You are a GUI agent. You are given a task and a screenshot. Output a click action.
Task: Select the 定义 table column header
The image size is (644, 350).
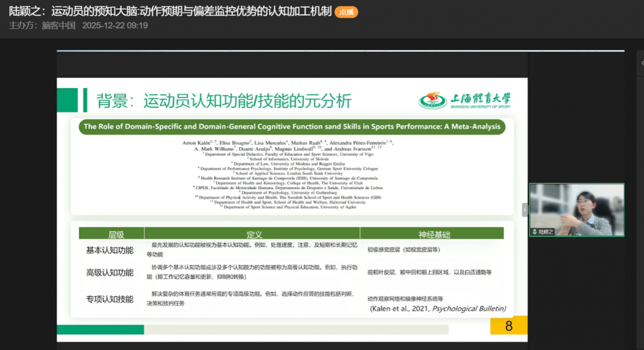pos(253,234)
